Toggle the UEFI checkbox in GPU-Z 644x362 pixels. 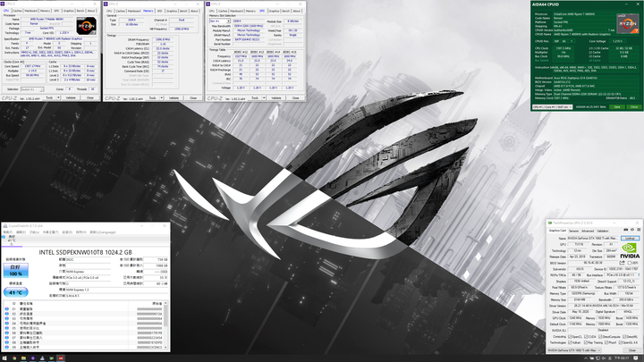629,263
